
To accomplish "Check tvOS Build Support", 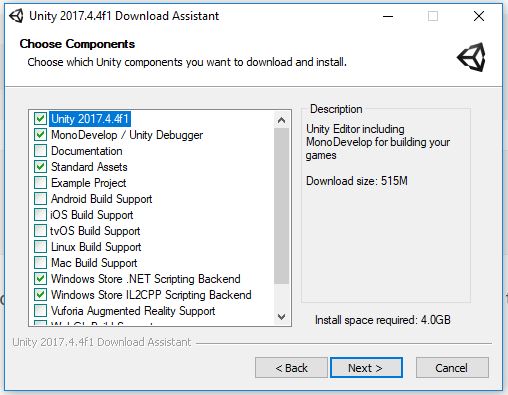I will [40, 231].
